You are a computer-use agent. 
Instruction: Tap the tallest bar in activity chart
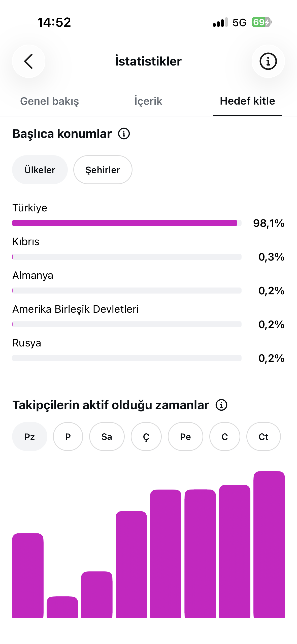tap(269, 544)
